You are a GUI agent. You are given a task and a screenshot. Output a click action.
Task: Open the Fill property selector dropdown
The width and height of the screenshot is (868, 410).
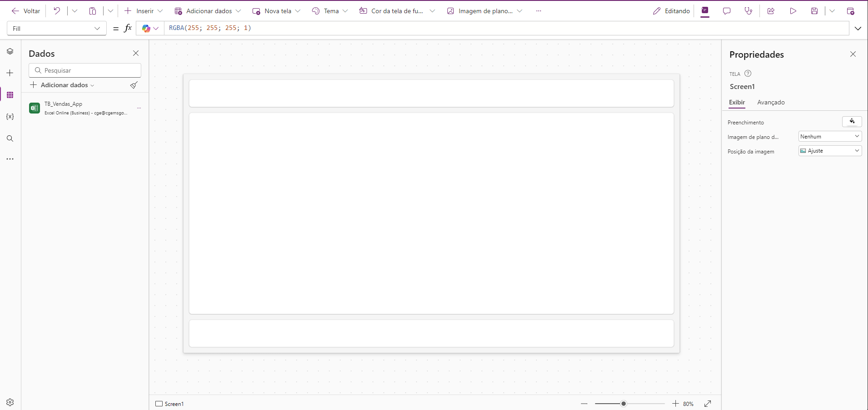(57, 28)
